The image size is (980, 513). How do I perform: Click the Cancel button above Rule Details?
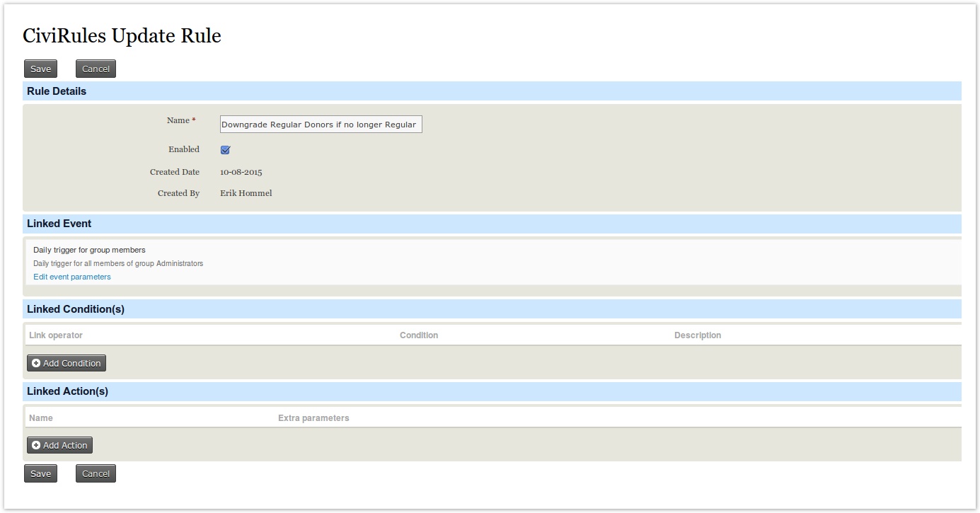click(x=96, y=69)
